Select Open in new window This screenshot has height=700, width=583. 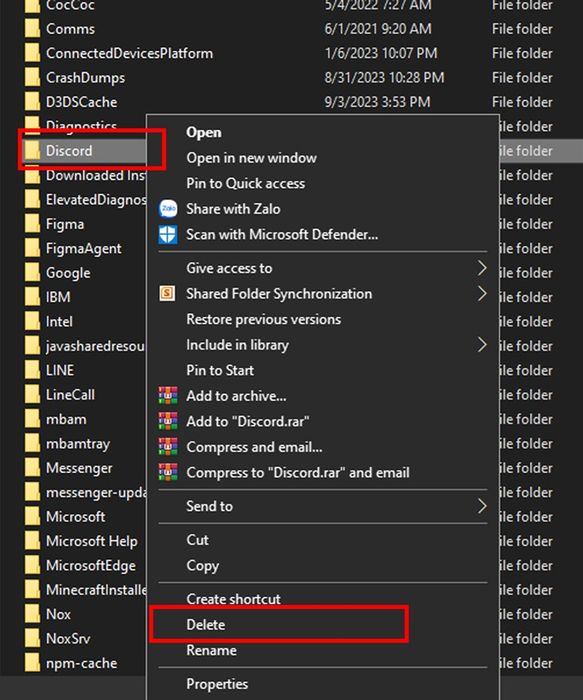click(x=251, y=158)
